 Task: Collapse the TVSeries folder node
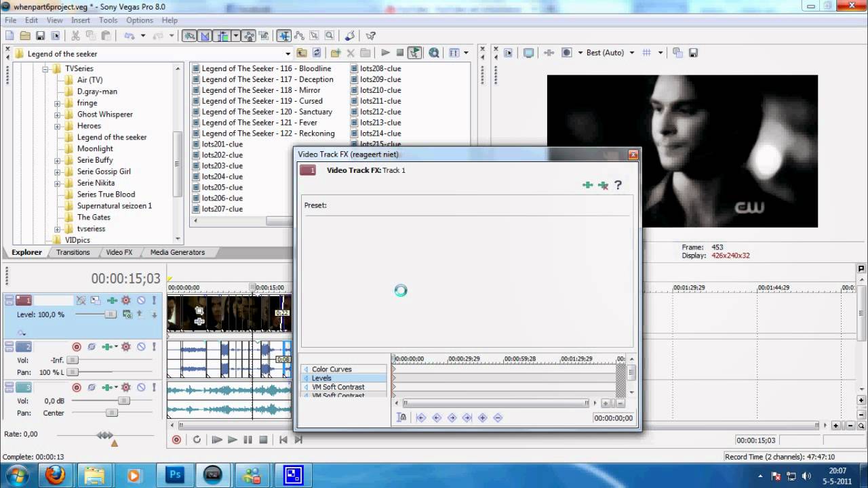45,69
